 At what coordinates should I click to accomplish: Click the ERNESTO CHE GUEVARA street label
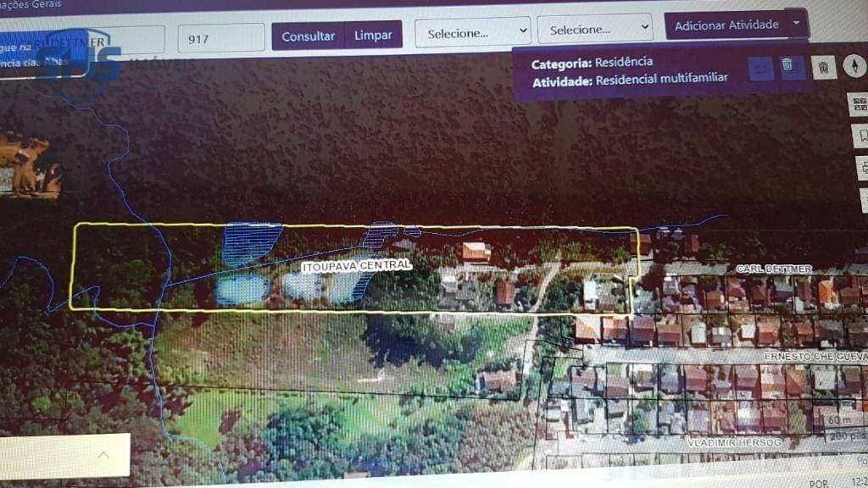[x=816, y=357]
